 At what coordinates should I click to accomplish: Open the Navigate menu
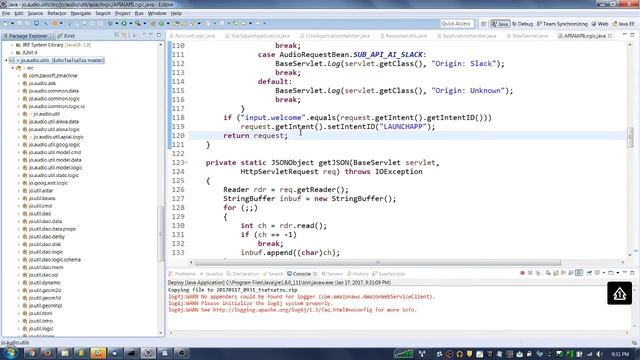click(x=81, y=13)
